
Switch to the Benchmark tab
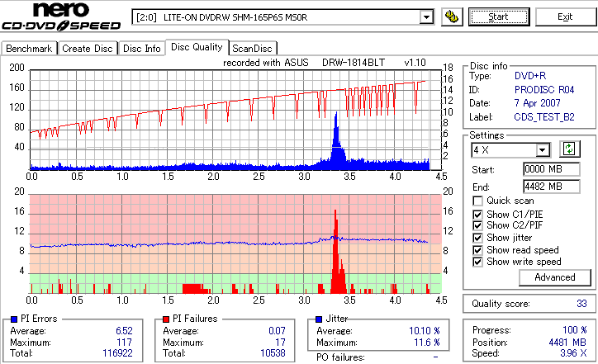tap(29, 49)
